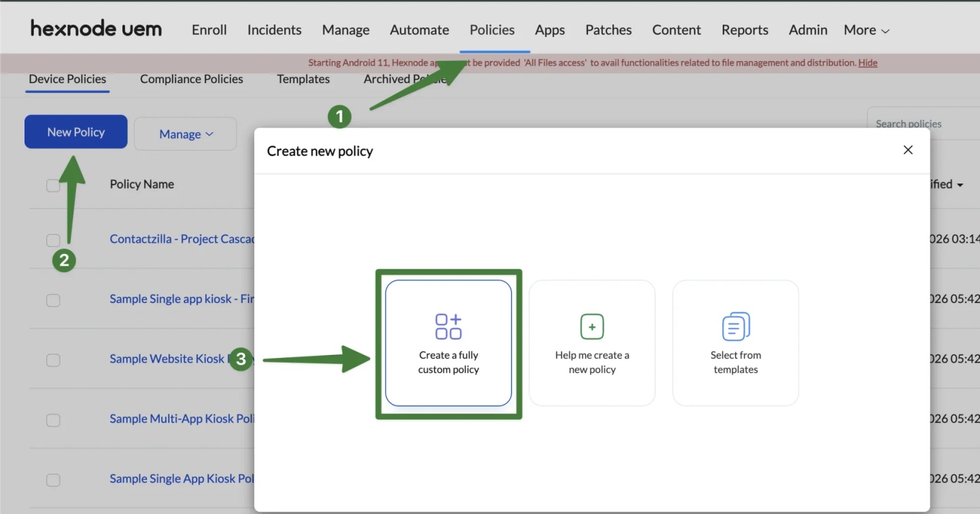Select the Policies tab

click(492, 29)
